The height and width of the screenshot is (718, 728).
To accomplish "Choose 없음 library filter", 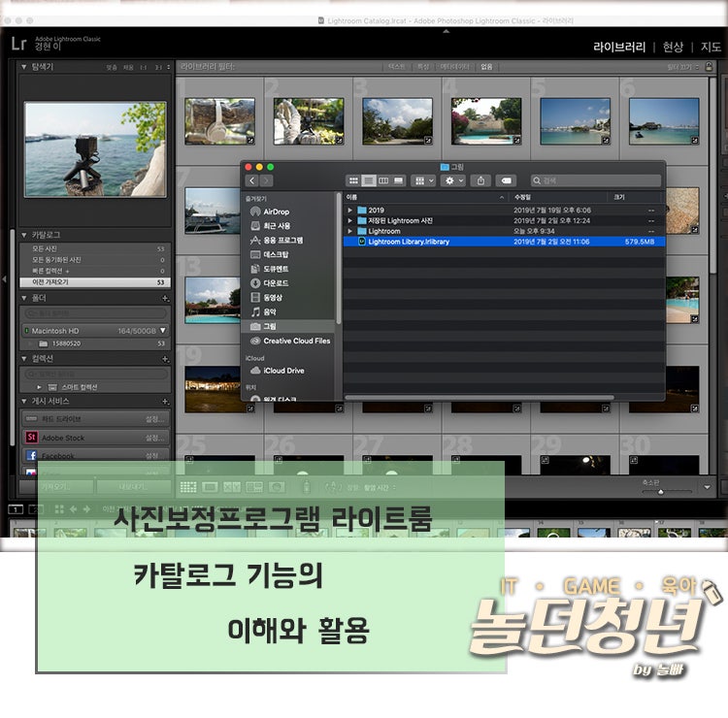I will [486, 67].
